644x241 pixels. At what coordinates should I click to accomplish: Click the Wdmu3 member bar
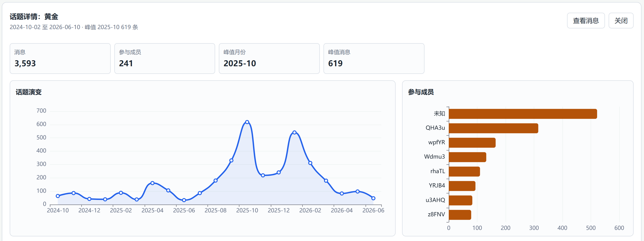click(467, 157)
